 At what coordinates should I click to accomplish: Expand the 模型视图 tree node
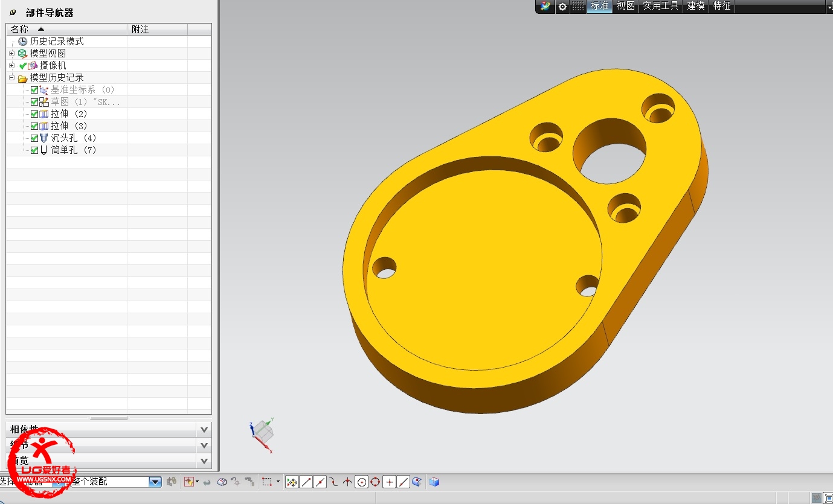click(x=11, y=53)
